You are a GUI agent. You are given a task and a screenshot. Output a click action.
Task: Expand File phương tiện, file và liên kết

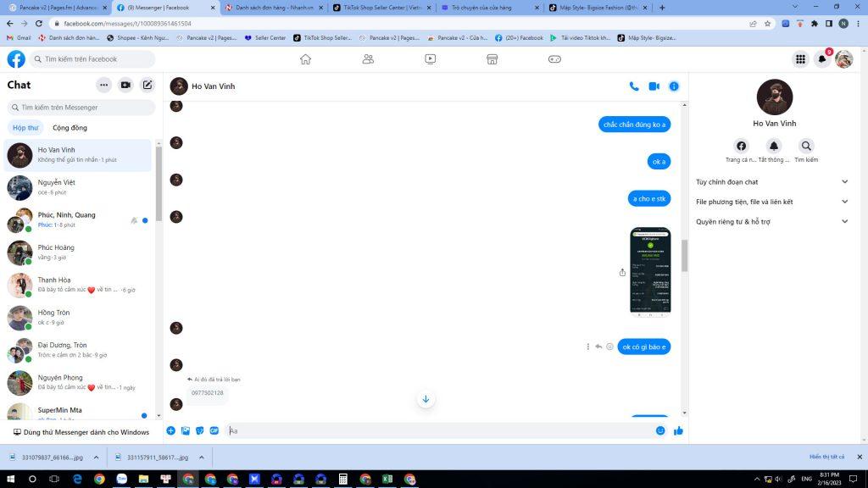coord(844,202)
